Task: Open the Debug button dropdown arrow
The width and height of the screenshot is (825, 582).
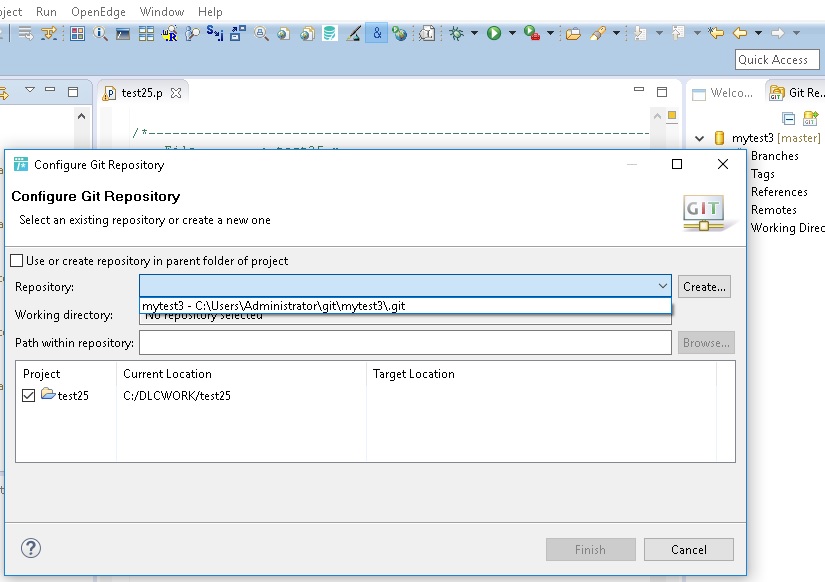Action: 474,33
